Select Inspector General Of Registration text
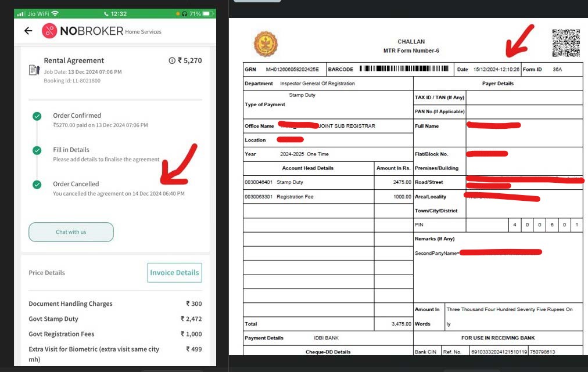Screen dimensions: 588x372 317,84
